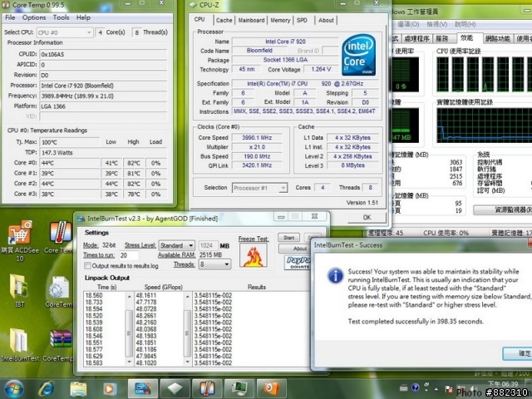The image size is (532, 399).
Task: Switch to the SPD tab in CPU-Z
Action: pyautogui.click(x=302, y=20)
